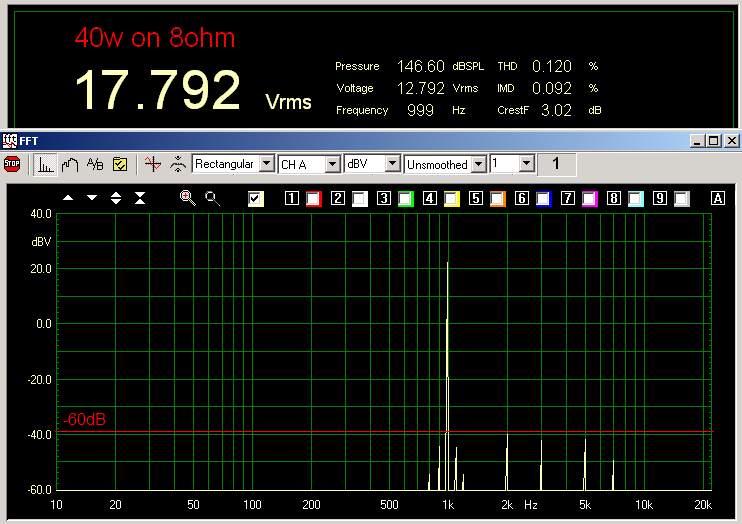Viewport: 742px width, 524px height.
Task: Pick the white overlay 2 color swatch
Action: pos(360,199)
